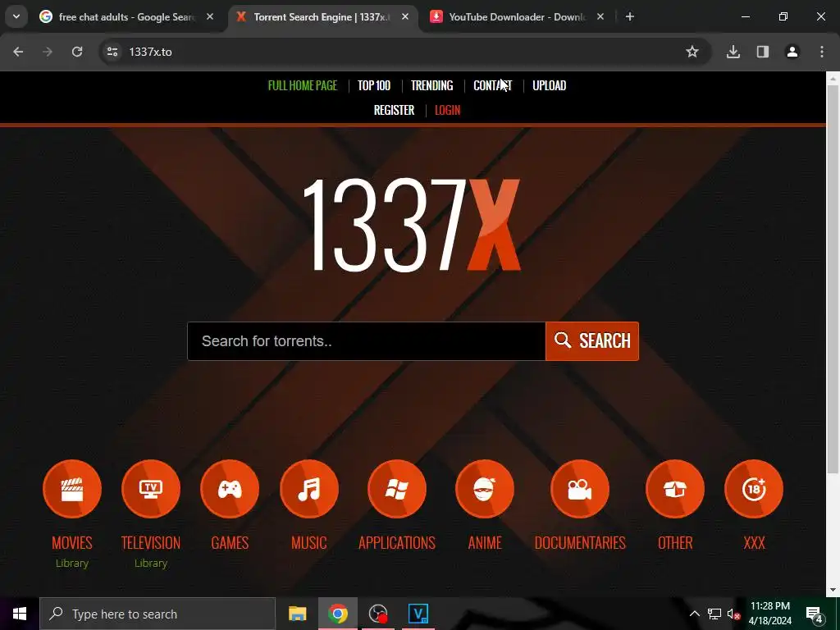Close the Google Search tab
The width and height of the screenshot is (840, 630).
tap(210, 16)
